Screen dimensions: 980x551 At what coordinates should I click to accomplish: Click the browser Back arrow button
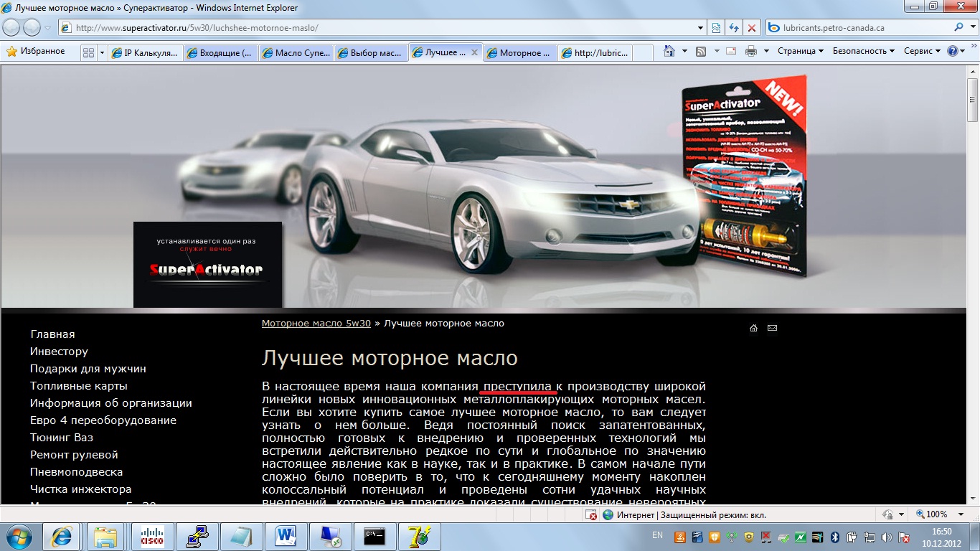(11, 28)
